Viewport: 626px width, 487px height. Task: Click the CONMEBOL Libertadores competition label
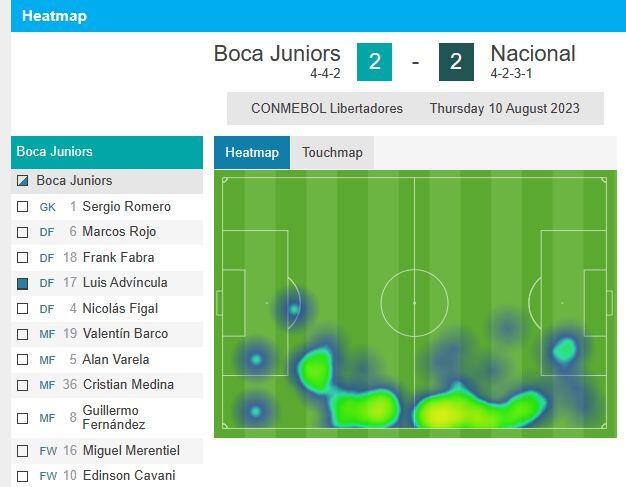point(327,108)
